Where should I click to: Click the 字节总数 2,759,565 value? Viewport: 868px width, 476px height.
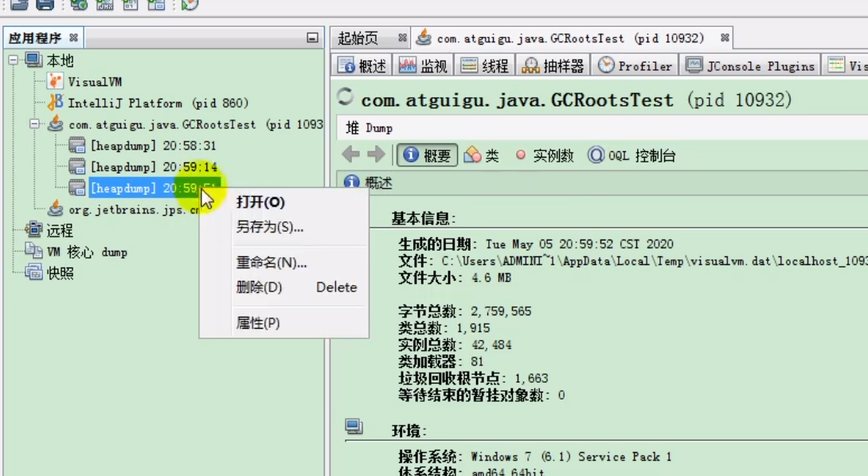point(501,311)
